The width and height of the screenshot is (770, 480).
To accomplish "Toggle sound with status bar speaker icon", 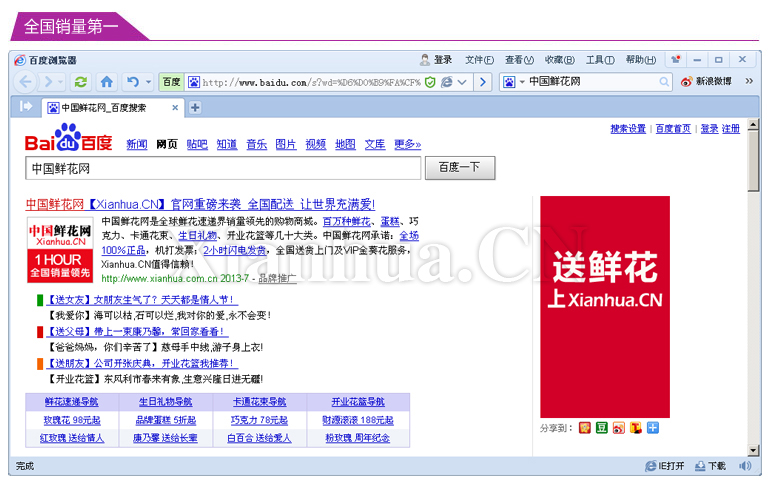I will tap(745, 466).
